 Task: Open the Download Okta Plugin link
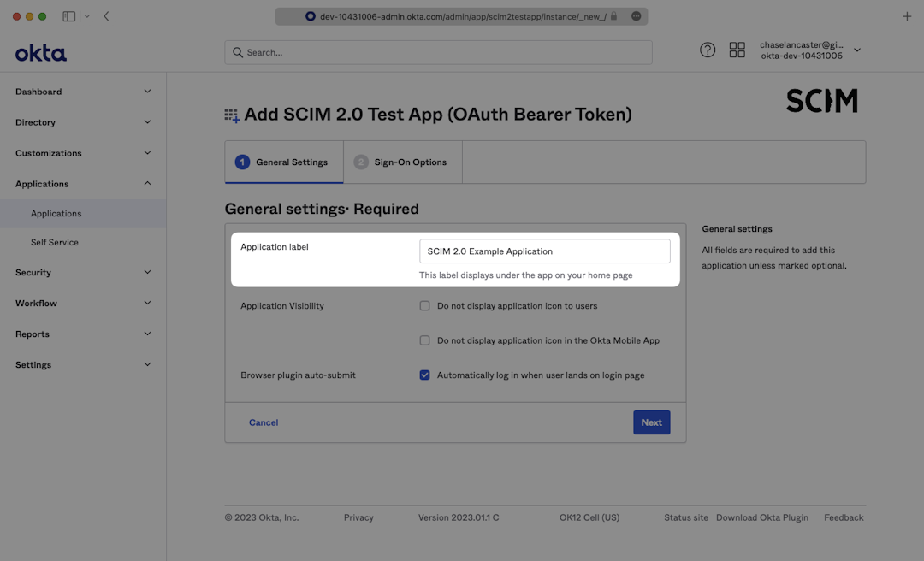tap(761, 517)
